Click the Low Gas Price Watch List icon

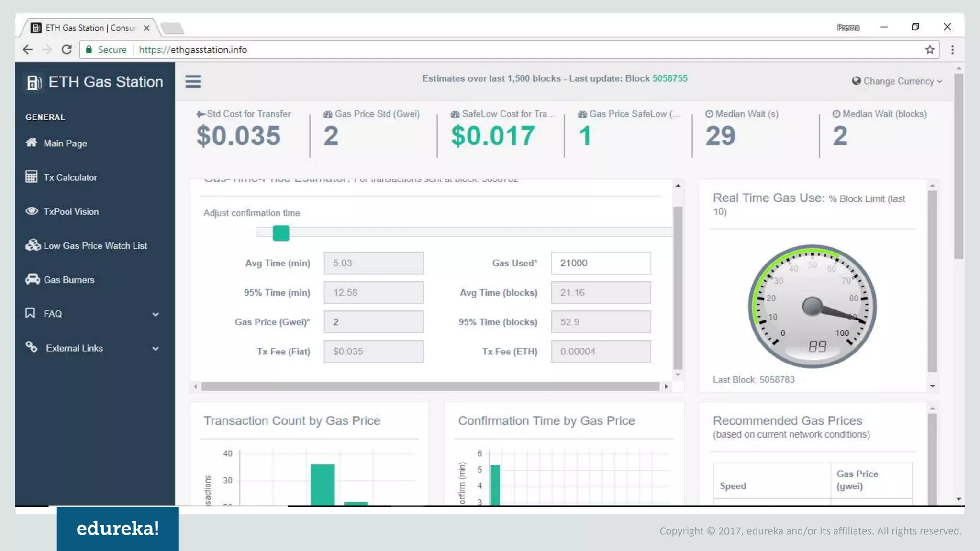[33, 245]
